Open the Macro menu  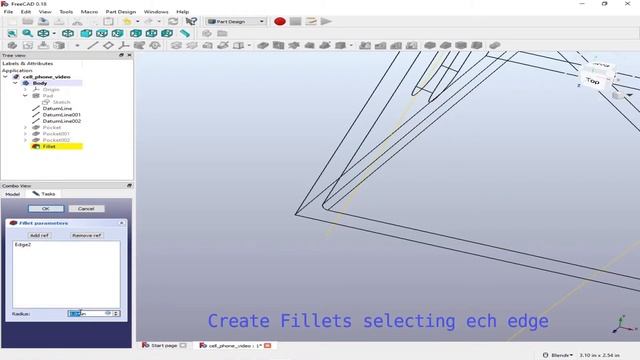coord(89,12)
